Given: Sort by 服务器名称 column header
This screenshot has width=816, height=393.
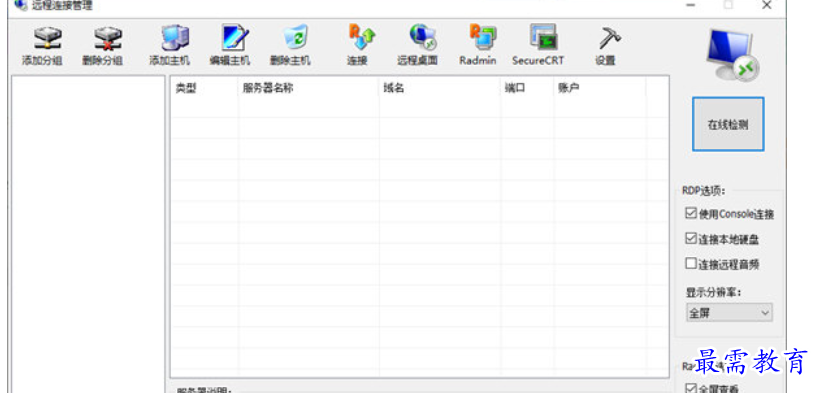Looking at the screenshot, I should point(309,88).
